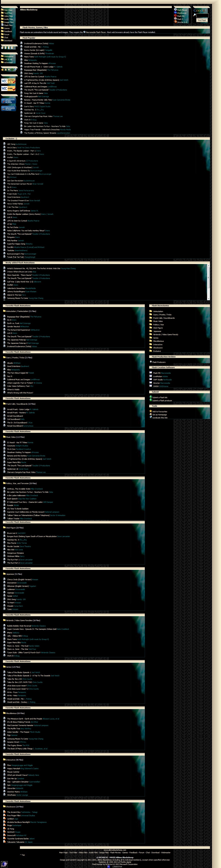This screenshot has height=868, width=221.
Task: Click Image Files in the footer links
Action: point(104,853)
